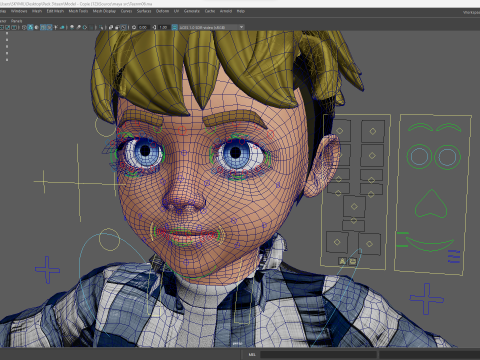Toggle Textured display icon
Screen dimensions: 480x360
(50, 27)
